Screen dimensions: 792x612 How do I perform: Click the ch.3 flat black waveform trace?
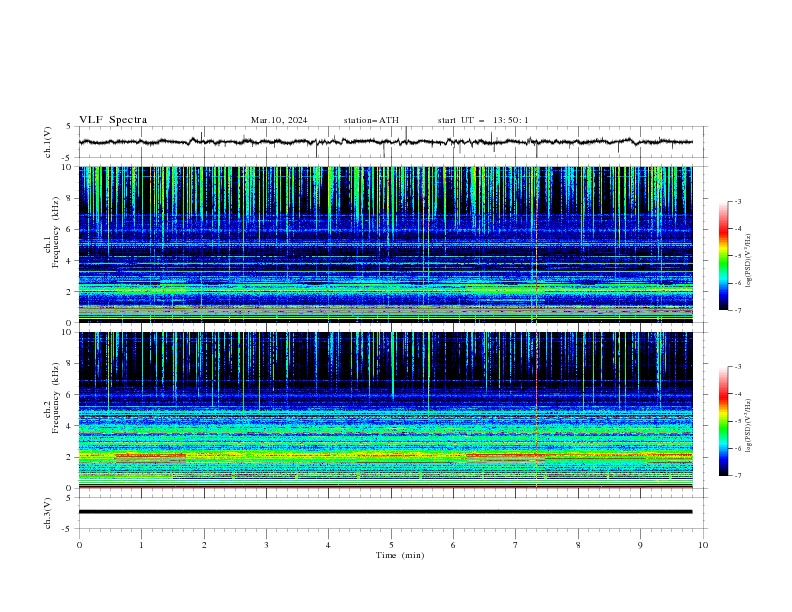click(x=385, y=512)
